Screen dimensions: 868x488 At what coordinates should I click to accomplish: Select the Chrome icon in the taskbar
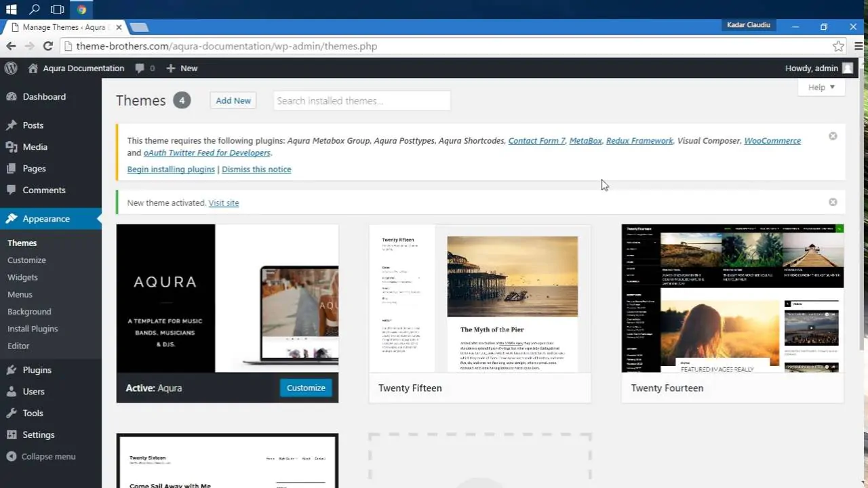[x=81, y=9]
